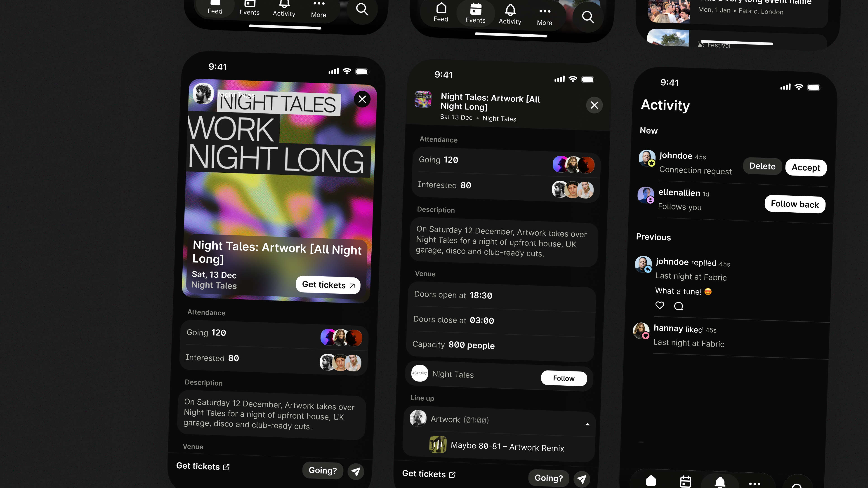868x488 pixels.
Task: Share event via paper plane in left phone
Action: click(356, 471)
